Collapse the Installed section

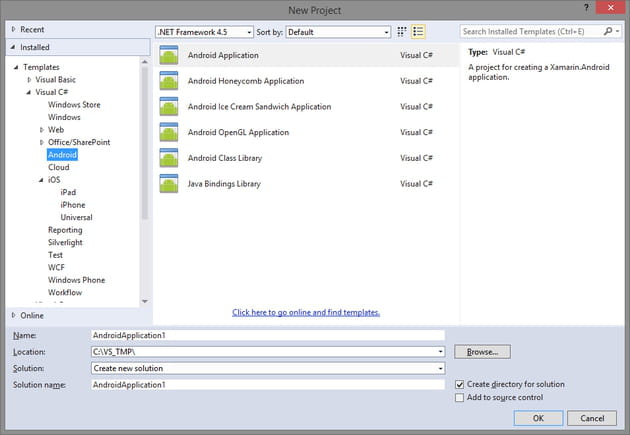pyautogui.click(x=13, y=47)
